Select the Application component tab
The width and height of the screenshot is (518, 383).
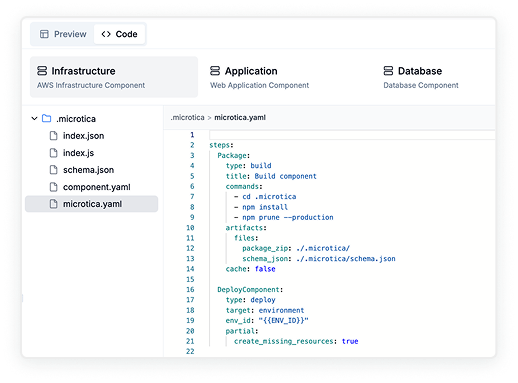259,77
